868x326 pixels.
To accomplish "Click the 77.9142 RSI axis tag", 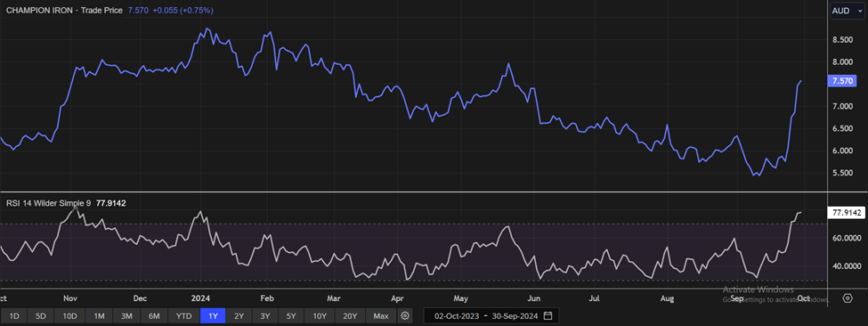I will pyautogui.click(x=846, y=212).
